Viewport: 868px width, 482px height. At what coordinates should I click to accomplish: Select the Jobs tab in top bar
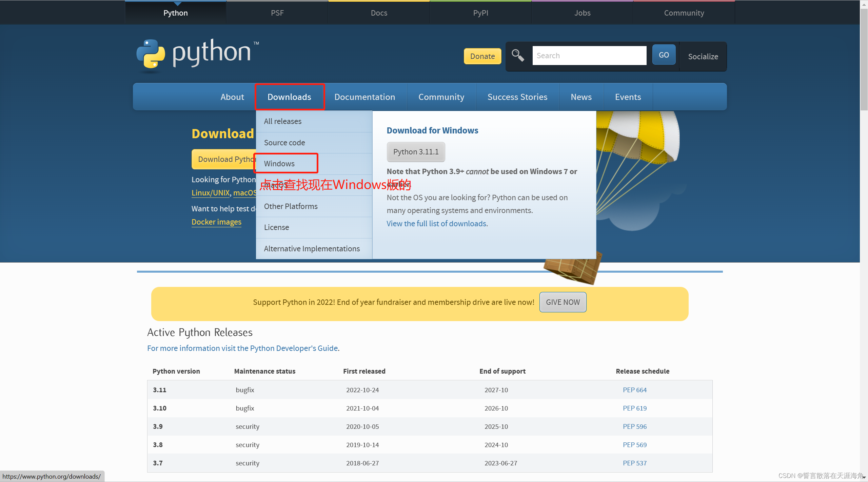click(x=582, y=13)
